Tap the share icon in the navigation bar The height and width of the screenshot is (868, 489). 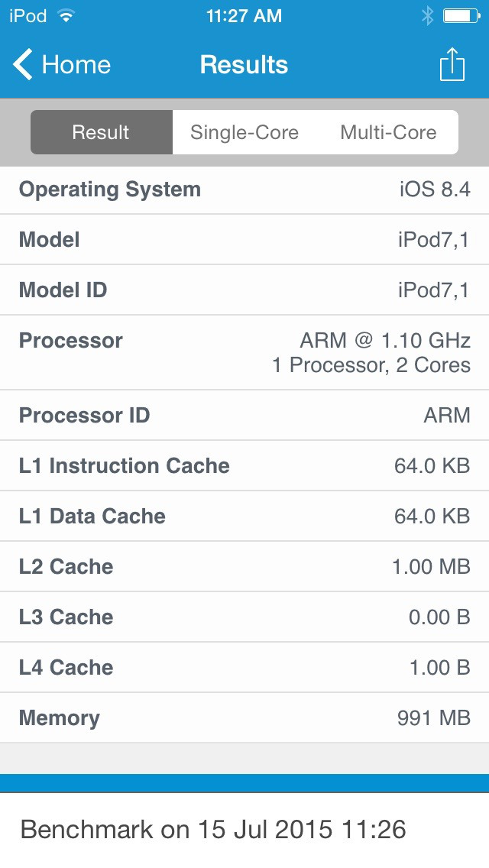[452, 65]
